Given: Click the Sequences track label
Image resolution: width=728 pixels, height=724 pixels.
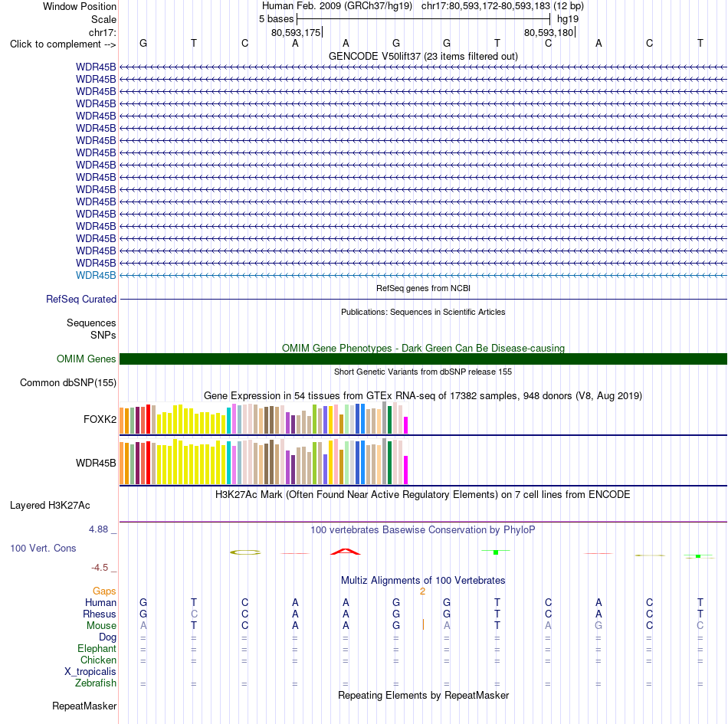Looking at the screenshot, I should pos(91,323).
